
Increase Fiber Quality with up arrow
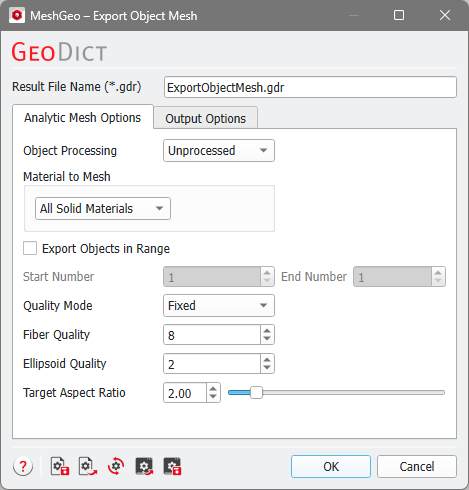click(267, 330)
